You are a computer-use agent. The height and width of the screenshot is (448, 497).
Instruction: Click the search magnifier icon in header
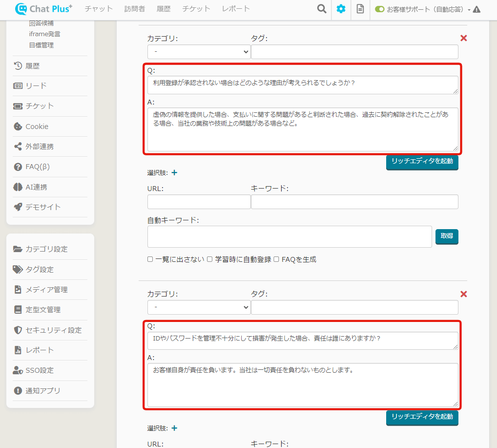[x=321, y=9]
